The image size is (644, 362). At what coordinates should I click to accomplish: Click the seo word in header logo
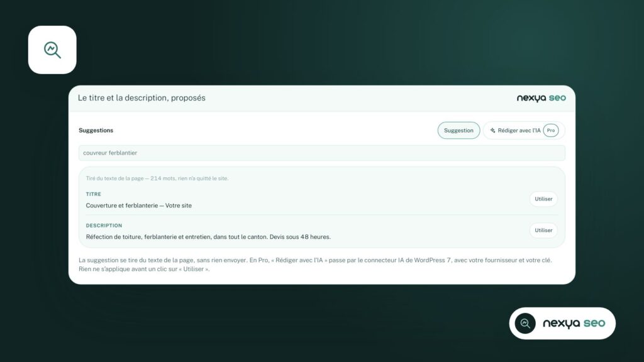pyautogui.click(x=557, y=98)
